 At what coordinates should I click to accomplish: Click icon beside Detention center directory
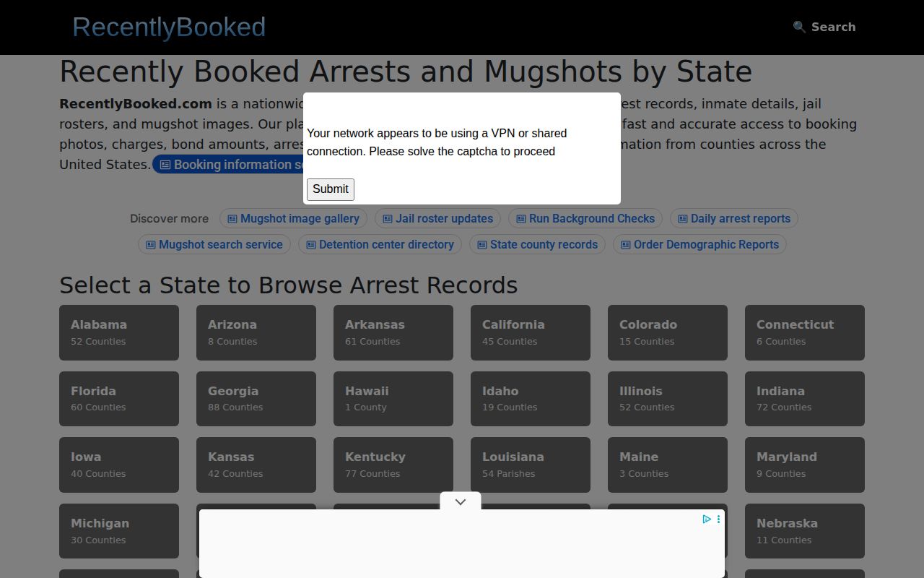pyautogui.click(x=311, y=245)
